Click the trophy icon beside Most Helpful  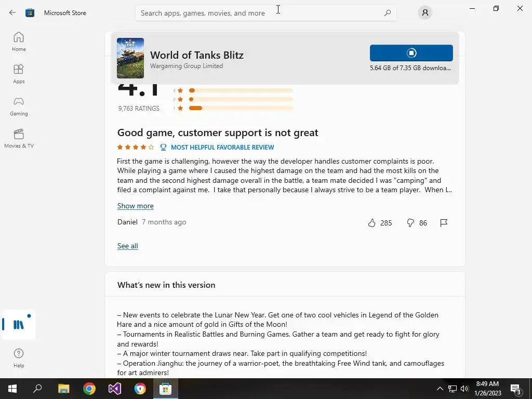[163, 147]
